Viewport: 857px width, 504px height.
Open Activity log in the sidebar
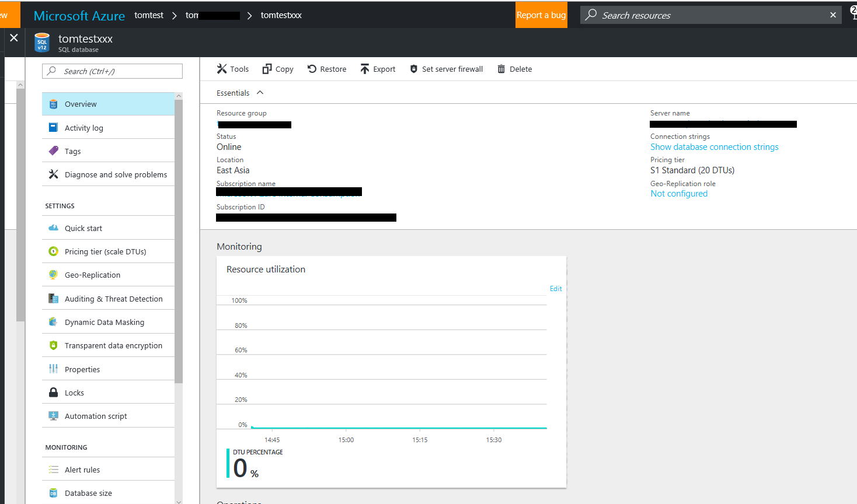[108, 127]
